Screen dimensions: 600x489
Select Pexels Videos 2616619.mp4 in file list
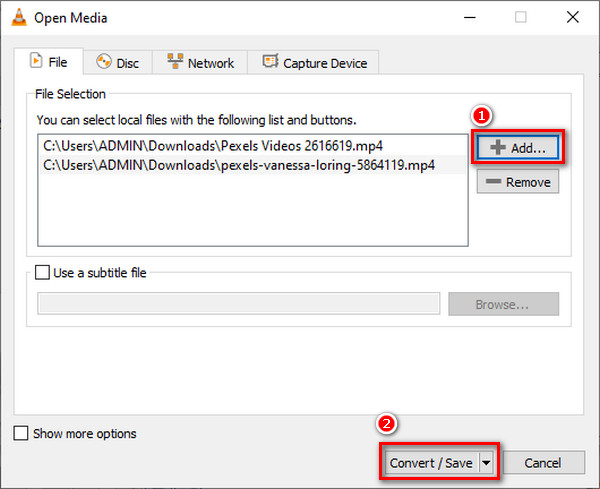click(x=252, y=146)
